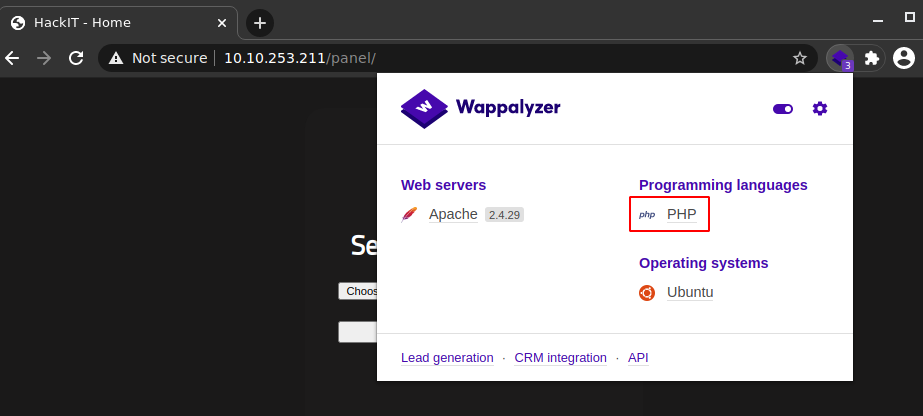Click the Choose file button on the page
This screenshot has width=923, height=416.
pos(358,291)
